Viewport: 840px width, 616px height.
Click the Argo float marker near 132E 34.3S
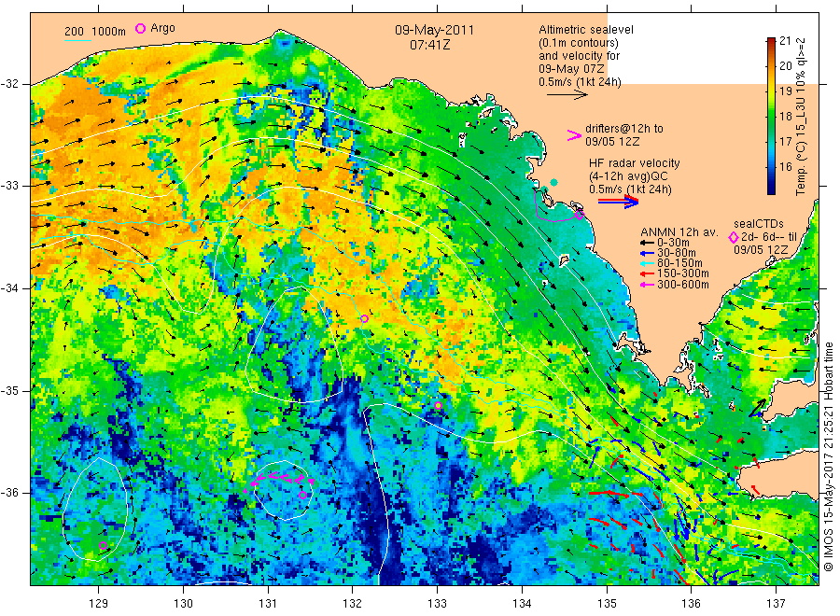tap(364, 318)
